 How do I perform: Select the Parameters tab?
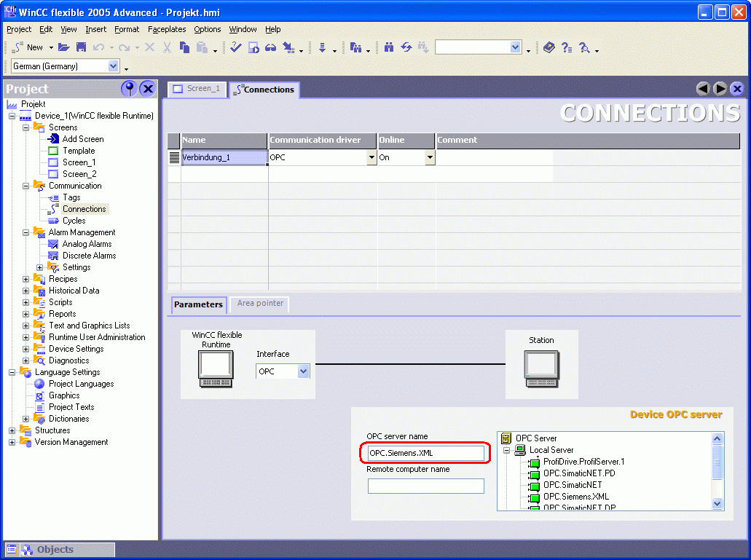198,304
